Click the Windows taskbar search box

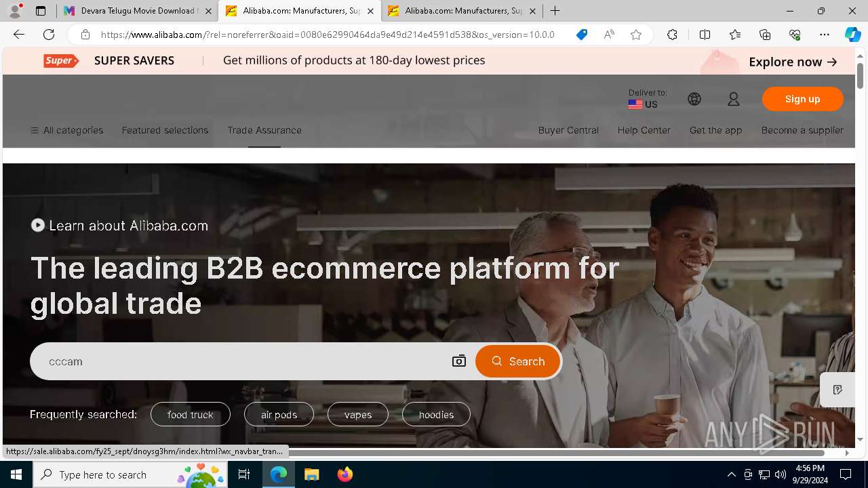coord(132,474)
